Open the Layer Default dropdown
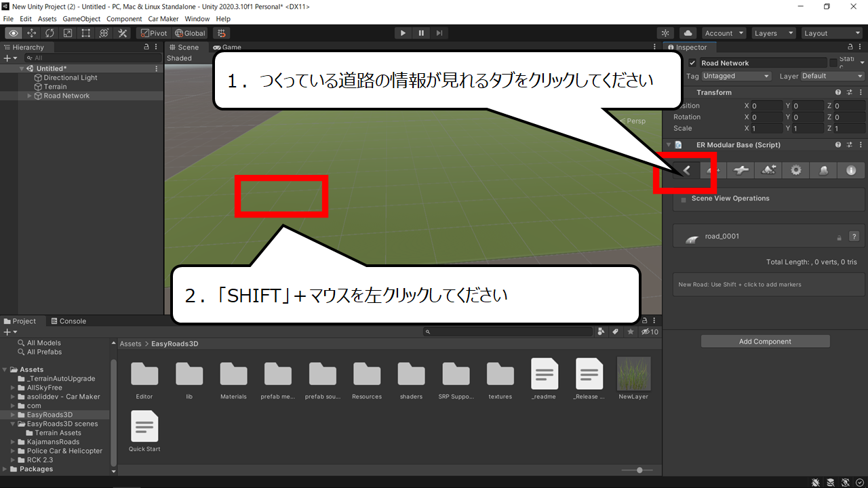Viewport: 868px width, 488px height. click(x=832, y=76)
